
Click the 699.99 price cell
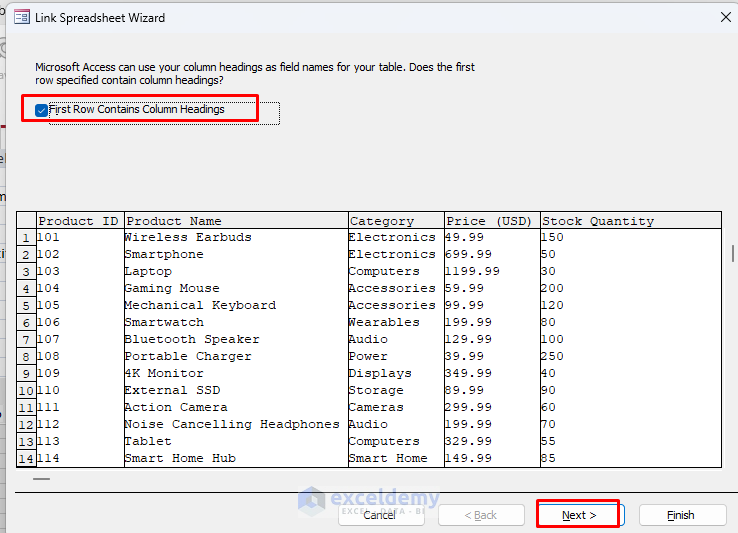[x=492, y=254]
